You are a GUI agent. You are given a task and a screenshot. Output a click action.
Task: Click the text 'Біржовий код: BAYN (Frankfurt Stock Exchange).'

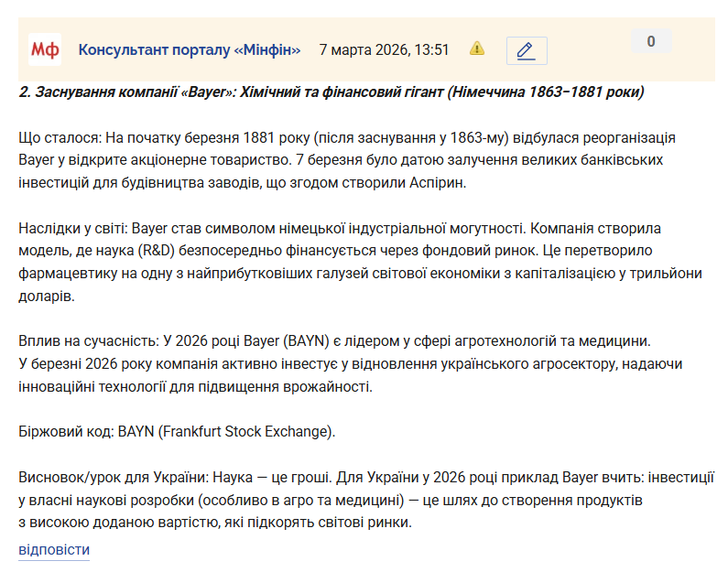tap(177, 431)
